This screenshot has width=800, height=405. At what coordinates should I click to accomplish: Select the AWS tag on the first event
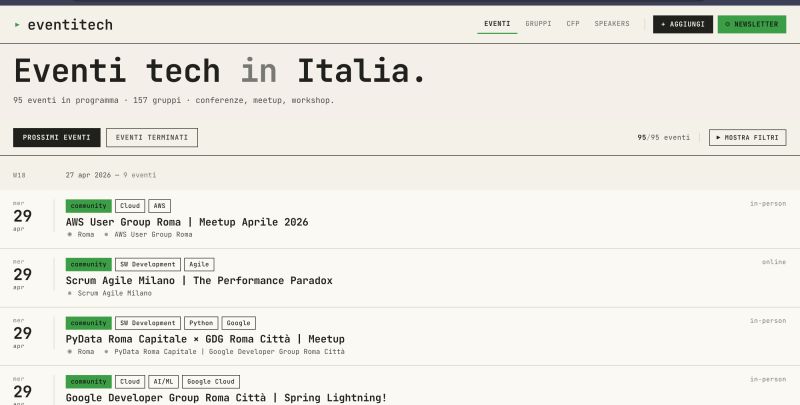160,206
